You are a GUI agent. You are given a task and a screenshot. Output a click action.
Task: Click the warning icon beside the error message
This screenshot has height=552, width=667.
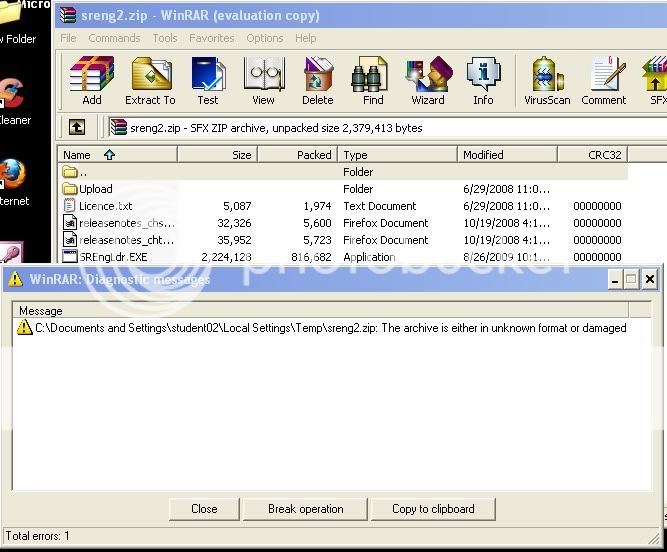click(x=25, y=327)
